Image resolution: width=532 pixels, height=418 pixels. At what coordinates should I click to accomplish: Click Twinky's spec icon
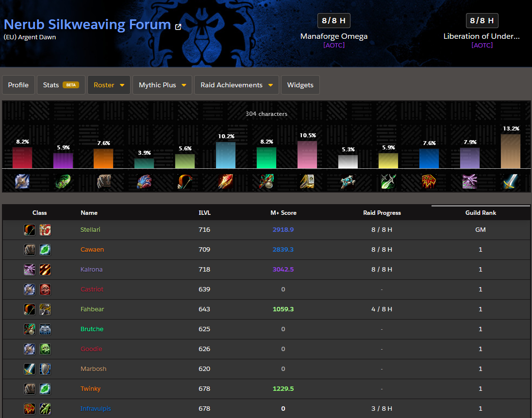45,389
